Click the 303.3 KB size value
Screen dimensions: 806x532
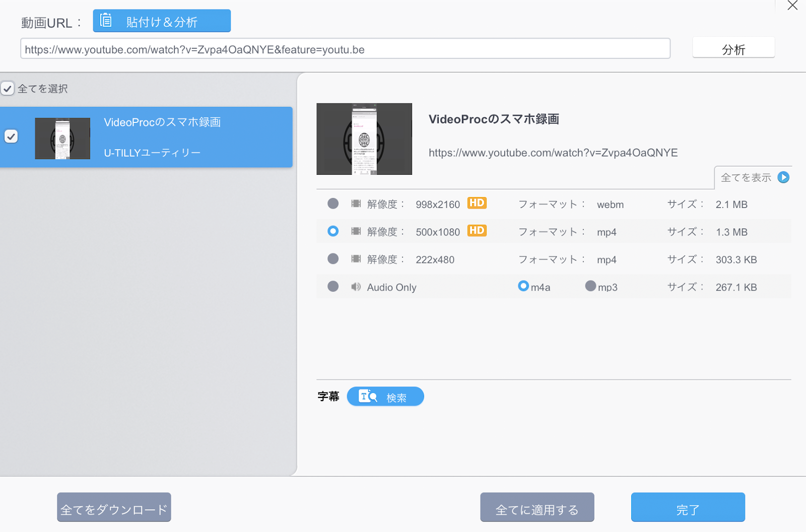pos(736,260)
